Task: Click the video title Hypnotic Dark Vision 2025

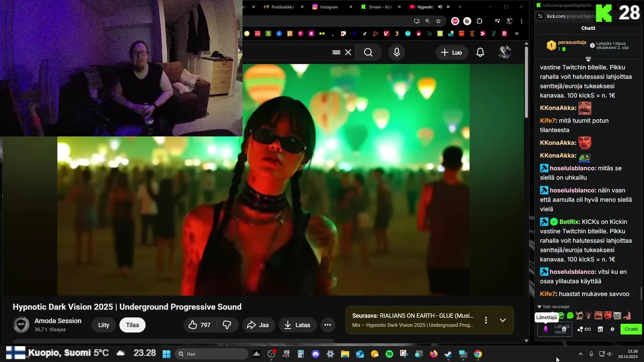Action: tap(127, 307)
